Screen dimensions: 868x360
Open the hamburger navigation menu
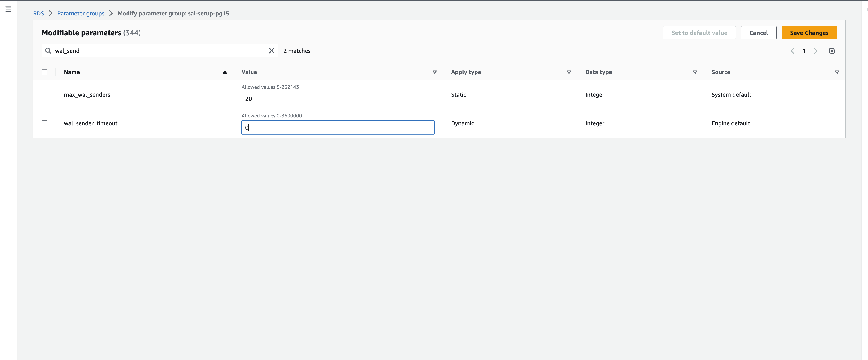tap(9, 9)
